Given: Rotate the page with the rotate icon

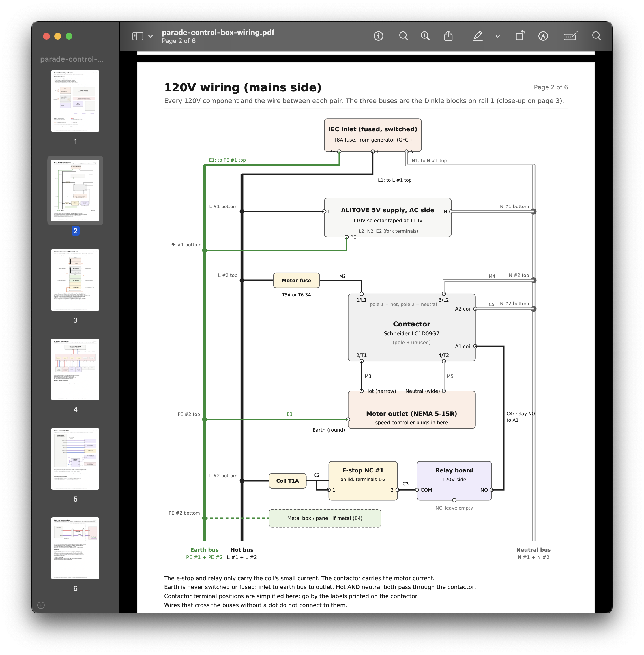Looking at the screenshot, I should coord(520,36).
